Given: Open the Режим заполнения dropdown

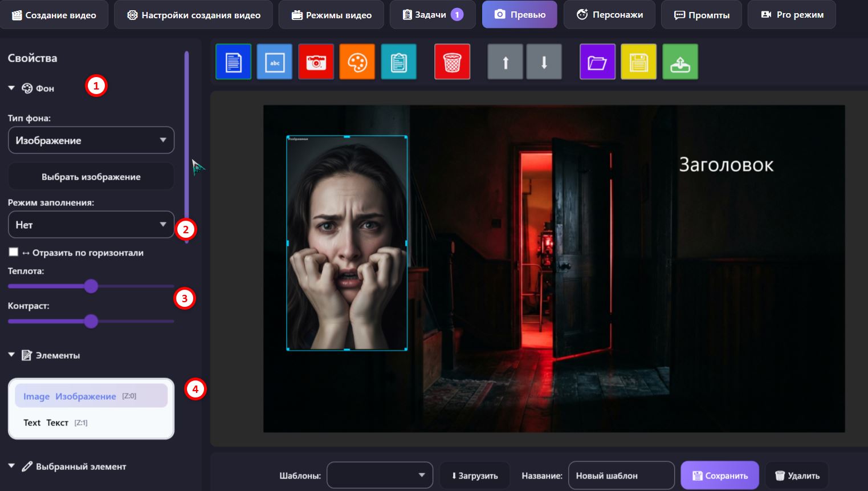Looking at the screenshot, I should point(91,225).
